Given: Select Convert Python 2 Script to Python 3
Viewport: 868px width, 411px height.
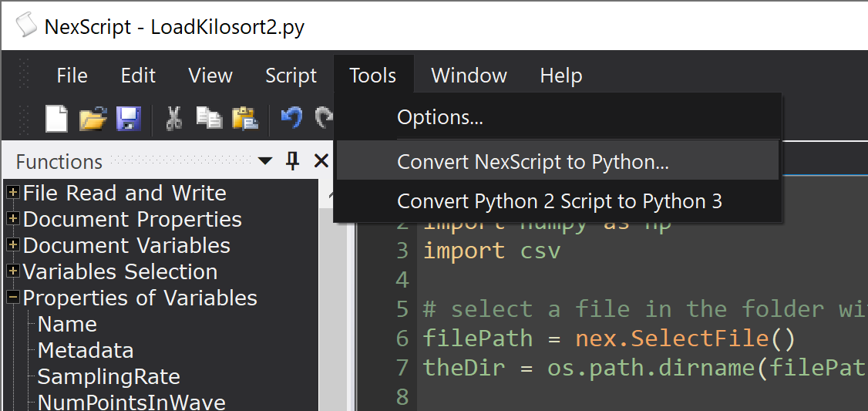Looking at the screenshot, I should [x=558, y=201].
